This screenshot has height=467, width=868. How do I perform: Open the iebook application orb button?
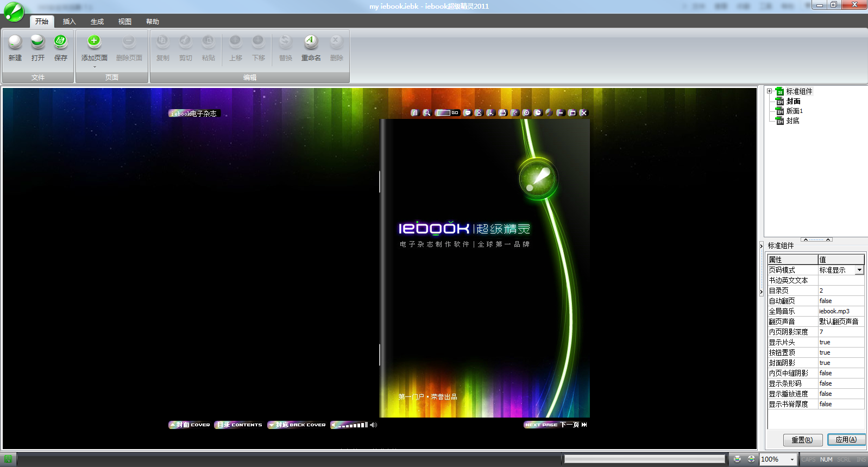[14, 12]
